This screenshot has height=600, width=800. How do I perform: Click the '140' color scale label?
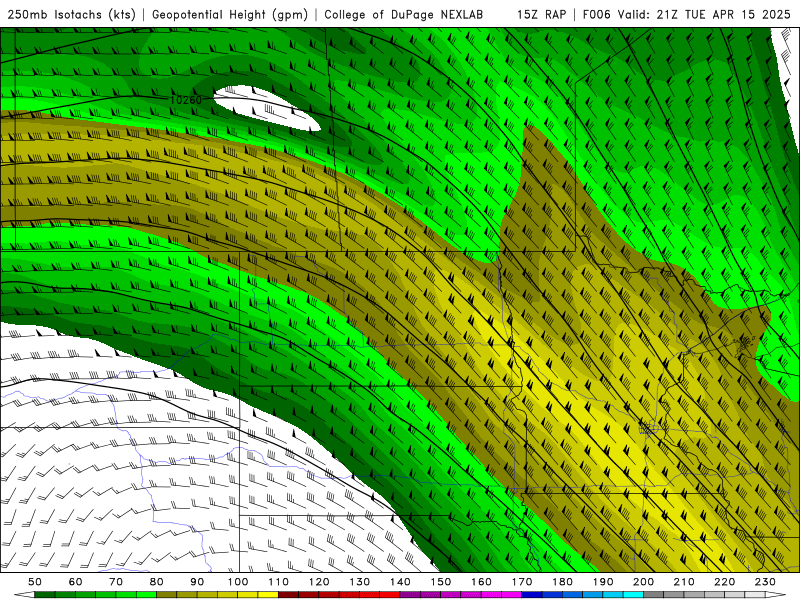pos(400,582)
